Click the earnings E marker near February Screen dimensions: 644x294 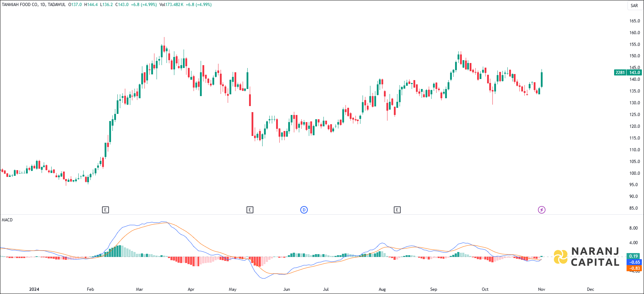(105, 210)
